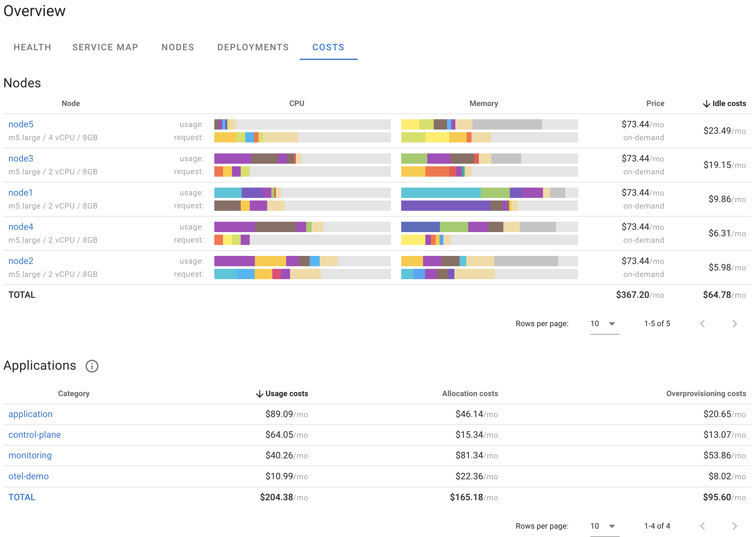Click node3 memory usage bar

489,158
